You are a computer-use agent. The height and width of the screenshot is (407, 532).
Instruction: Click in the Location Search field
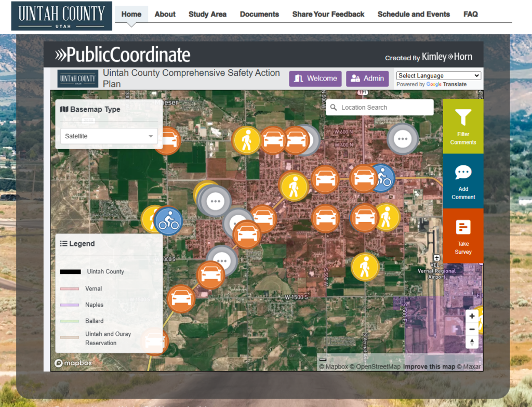tap(384, 108)
